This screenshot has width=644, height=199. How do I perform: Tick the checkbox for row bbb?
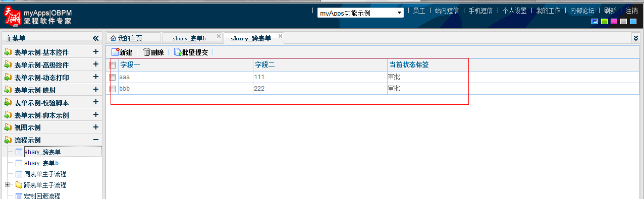coord(113,89)
